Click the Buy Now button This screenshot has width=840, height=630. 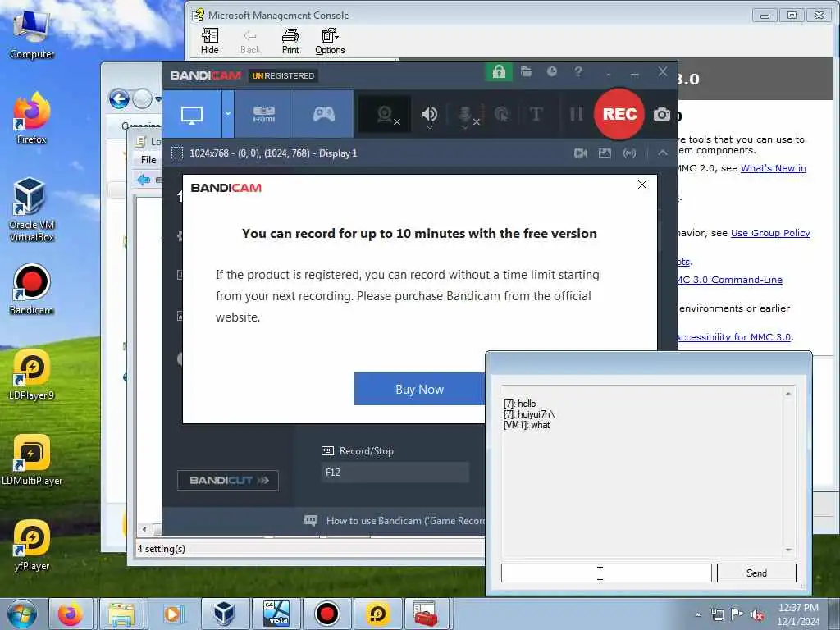[419, 390]
